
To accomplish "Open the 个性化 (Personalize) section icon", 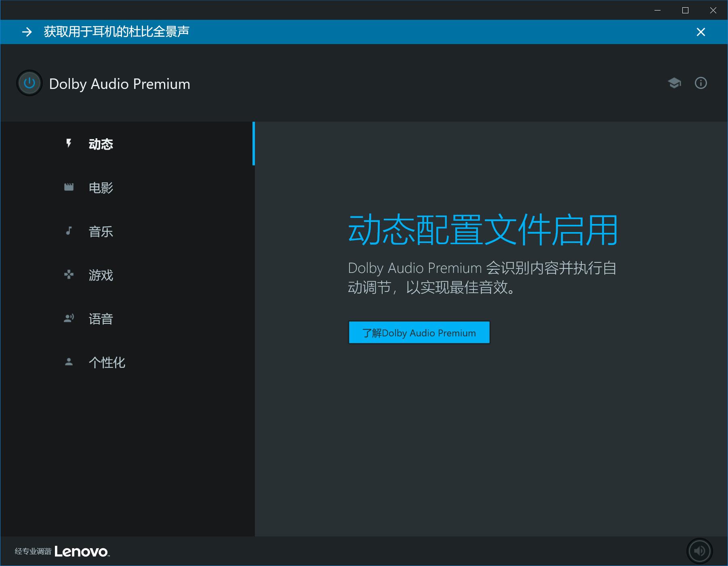I will click(x=69, y=362).
